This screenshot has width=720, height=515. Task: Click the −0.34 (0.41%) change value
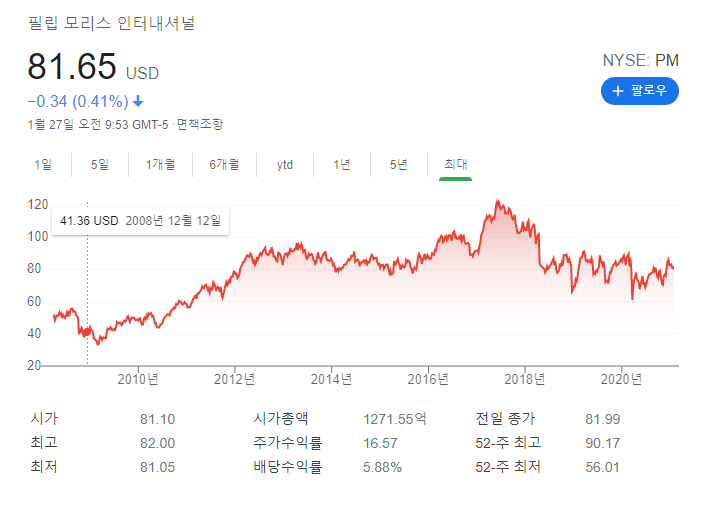click(x=78, y=101)
